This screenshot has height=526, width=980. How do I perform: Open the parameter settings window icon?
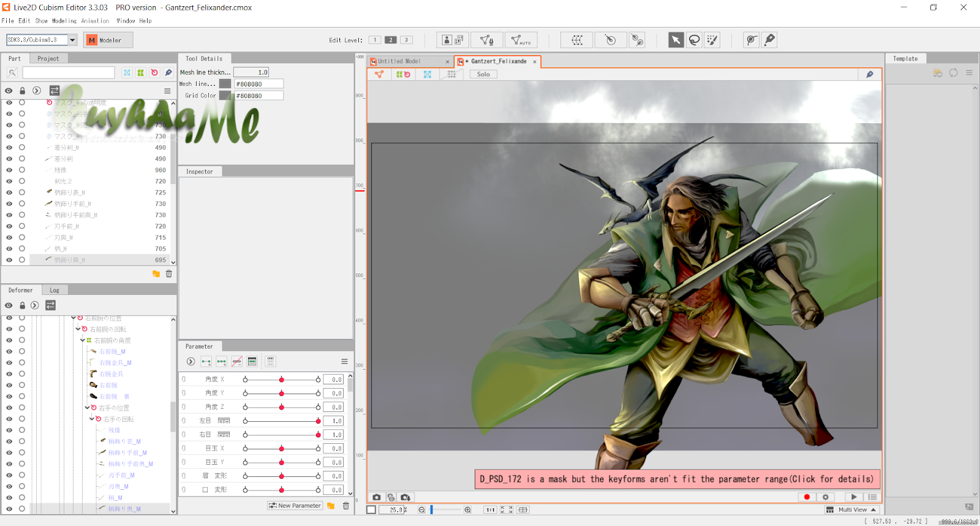point(252,362)
